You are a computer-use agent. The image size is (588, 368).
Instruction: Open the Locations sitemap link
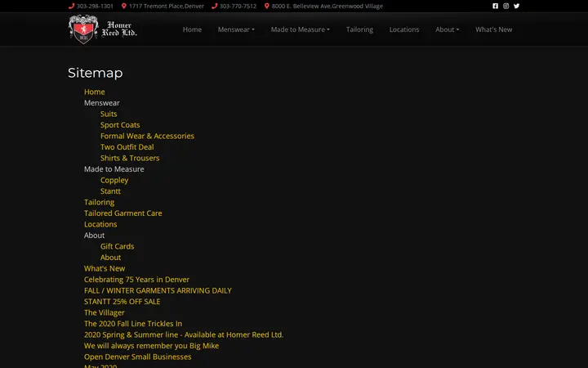point(100,224)
